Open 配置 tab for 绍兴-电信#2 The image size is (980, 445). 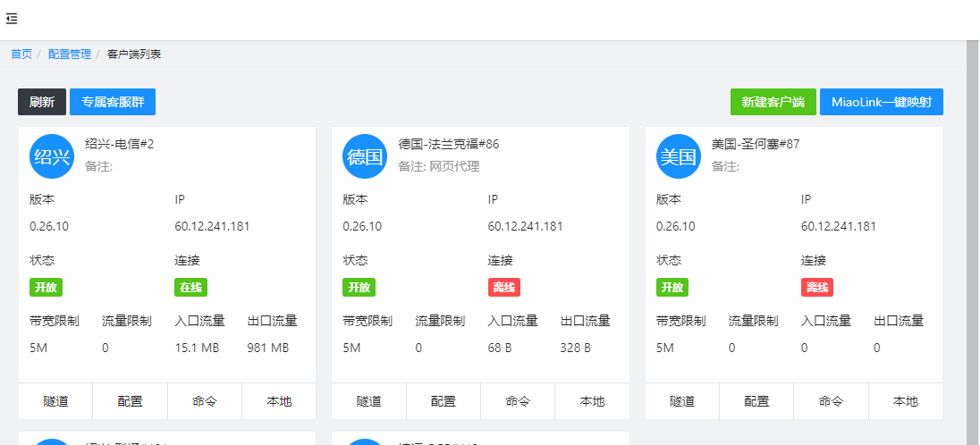[x=130, y=401]
